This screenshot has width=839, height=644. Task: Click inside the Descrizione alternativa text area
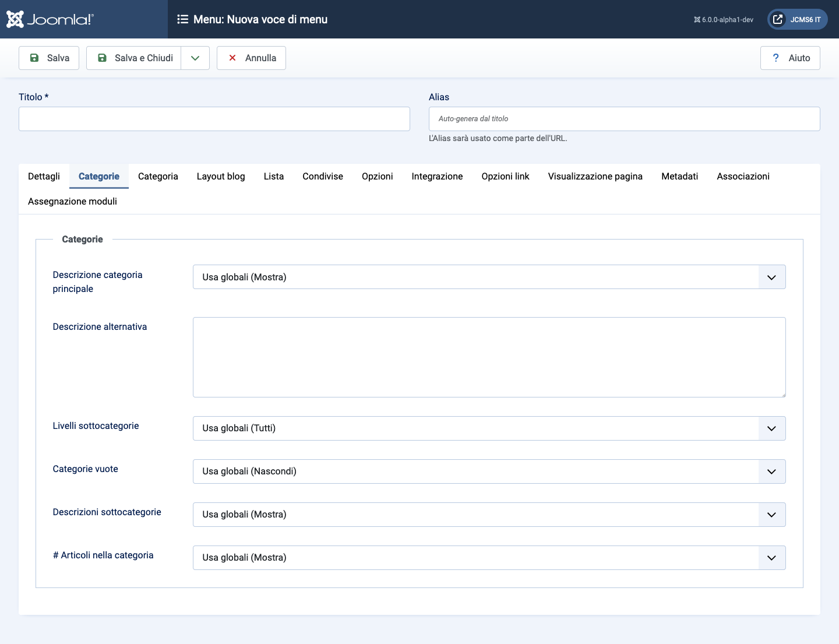tap(489, 357)
